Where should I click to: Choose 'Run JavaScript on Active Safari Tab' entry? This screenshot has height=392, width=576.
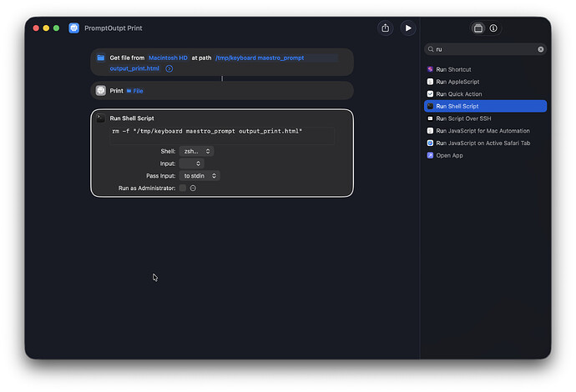485,143
